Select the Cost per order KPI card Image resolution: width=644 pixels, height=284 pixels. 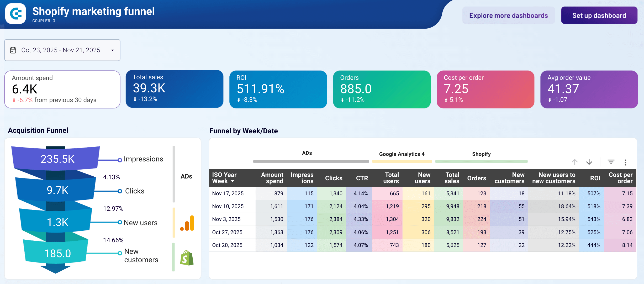(x=485, y=89)
